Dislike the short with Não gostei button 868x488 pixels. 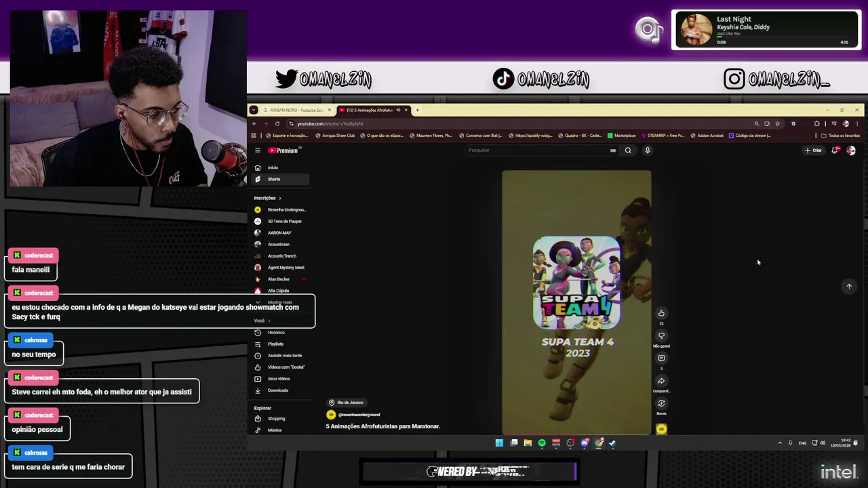[661, 335]
